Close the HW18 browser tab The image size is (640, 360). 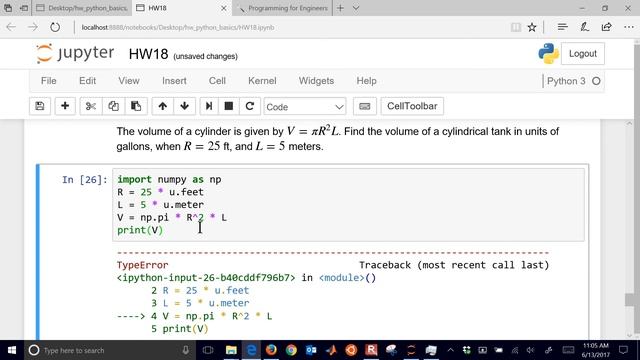pos(224,8)
